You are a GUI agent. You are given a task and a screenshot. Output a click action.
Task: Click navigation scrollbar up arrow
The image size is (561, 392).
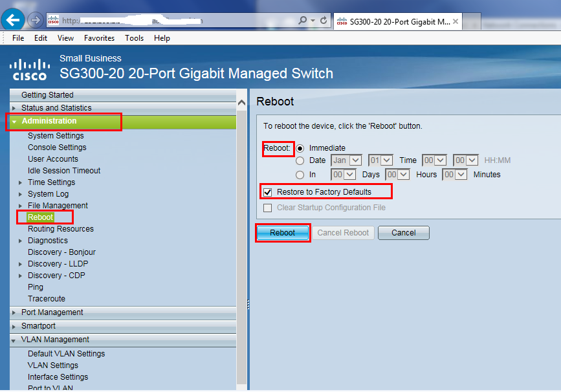[x=241, y=103]
